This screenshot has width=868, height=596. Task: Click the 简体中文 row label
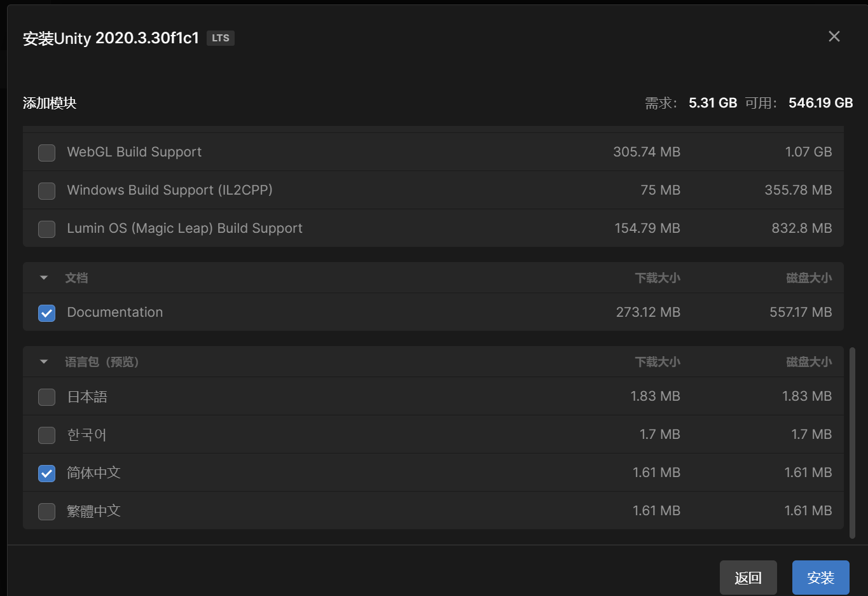pos(93,473)
